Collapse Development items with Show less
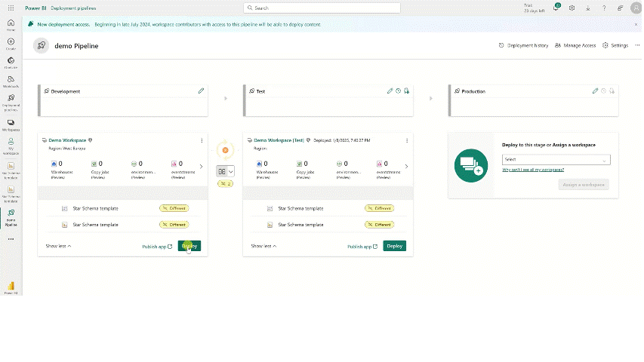The height and width of the screenshot is (362, 644). 58,246
